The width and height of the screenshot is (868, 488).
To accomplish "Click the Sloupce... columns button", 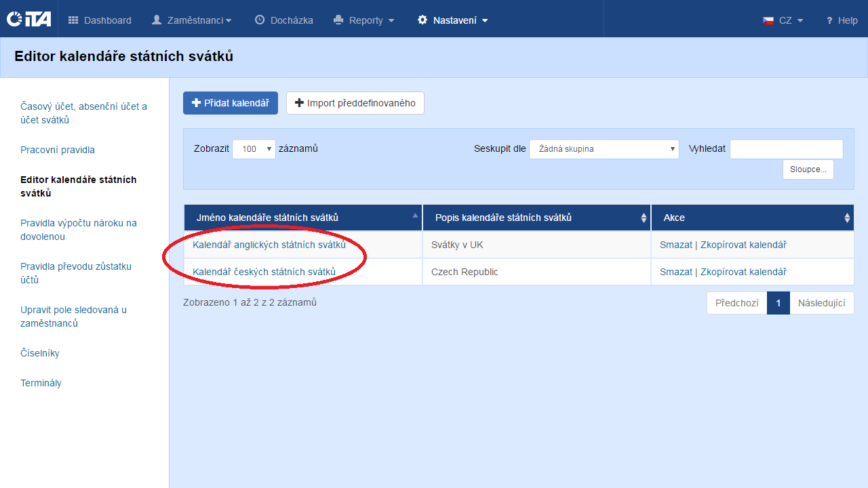I will point(808,169).
